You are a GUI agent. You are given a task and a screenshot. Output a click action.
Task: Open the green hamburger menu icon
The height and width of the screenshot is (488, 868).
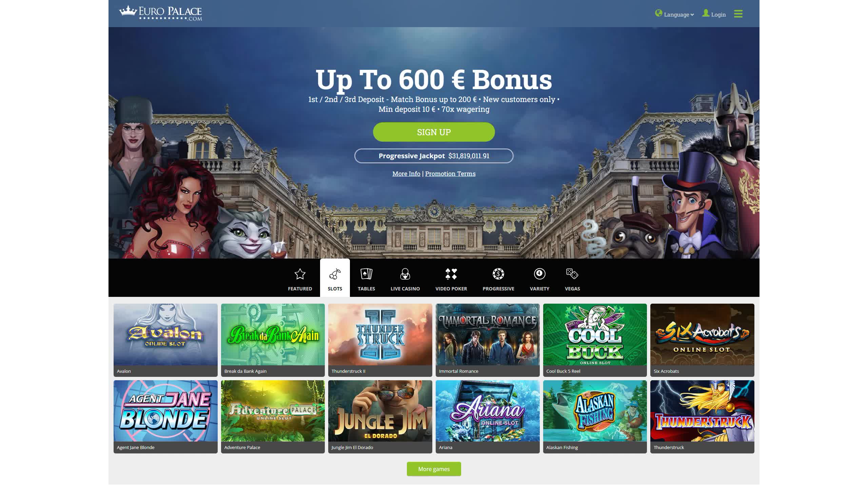pyautogui.click(x=738, y=14)
